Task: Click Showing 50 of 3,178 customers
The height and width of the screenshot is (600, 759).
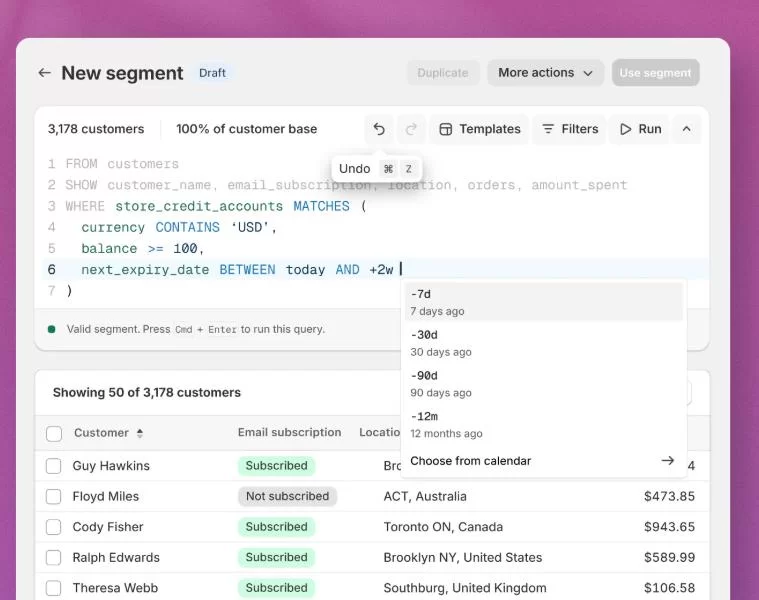Action: pyautogui.click(x=147, y=392)
